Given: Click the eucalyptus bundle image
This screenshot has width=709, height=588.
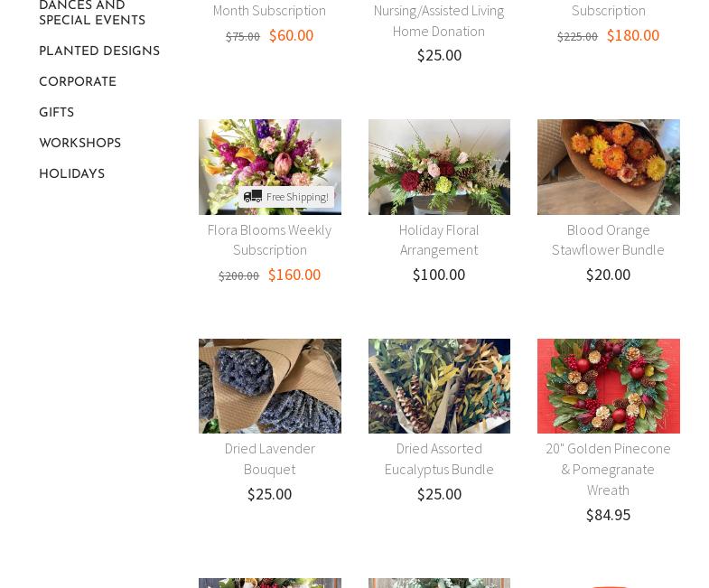Looking at the screenshot, I should coord(439,386).
